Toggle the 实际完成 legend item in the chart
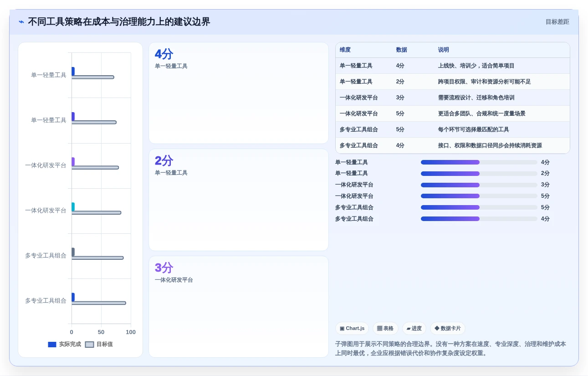588x376 pixels. [64, 345]
